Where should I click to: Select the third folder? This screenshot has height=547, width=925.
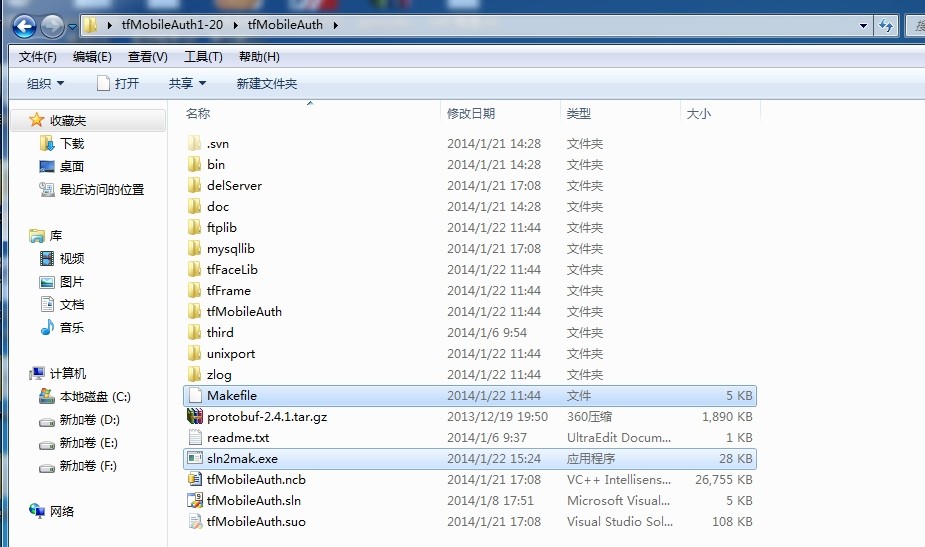tap(211, 332)
